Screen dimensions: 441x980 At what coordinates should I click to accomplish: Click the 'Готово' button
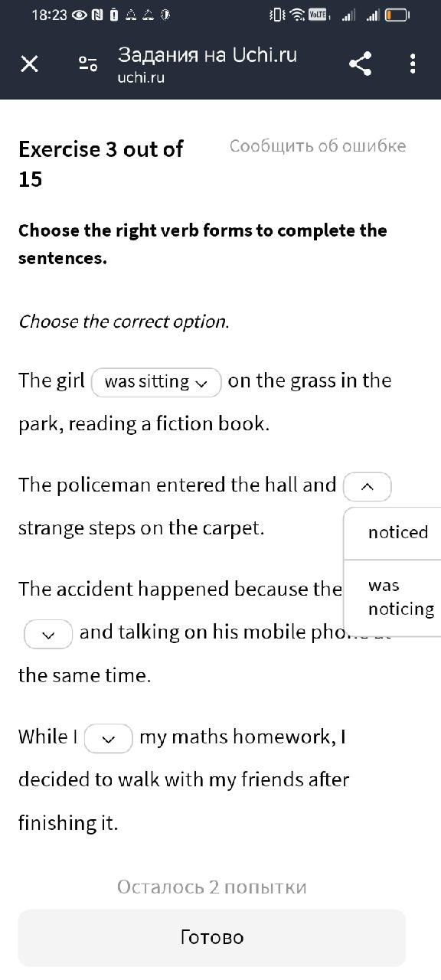pos(212,937)
